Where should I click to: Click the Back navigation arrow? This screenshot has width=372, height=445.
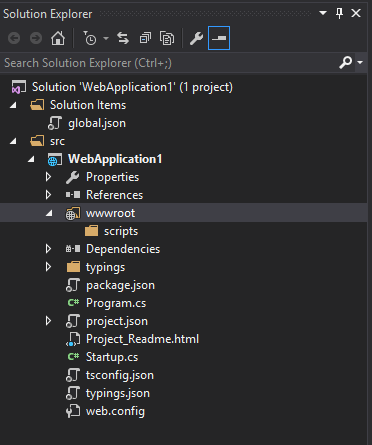[x=14, y=38]
